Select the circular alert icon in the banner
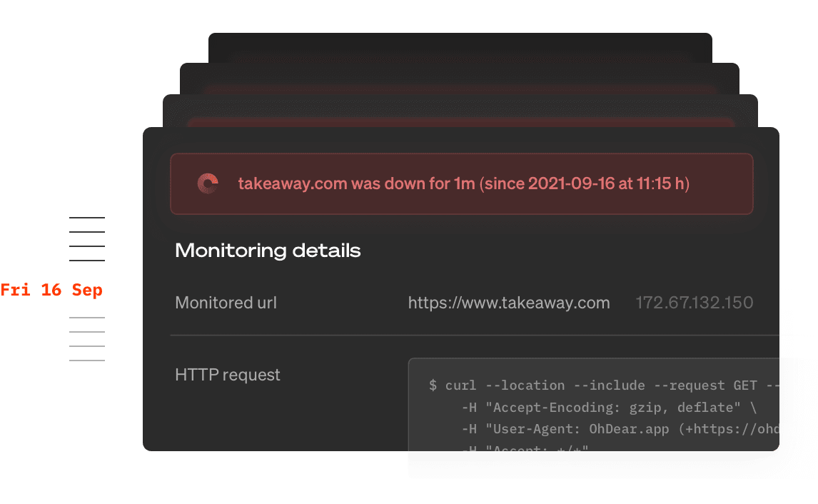 coord(207,183)
